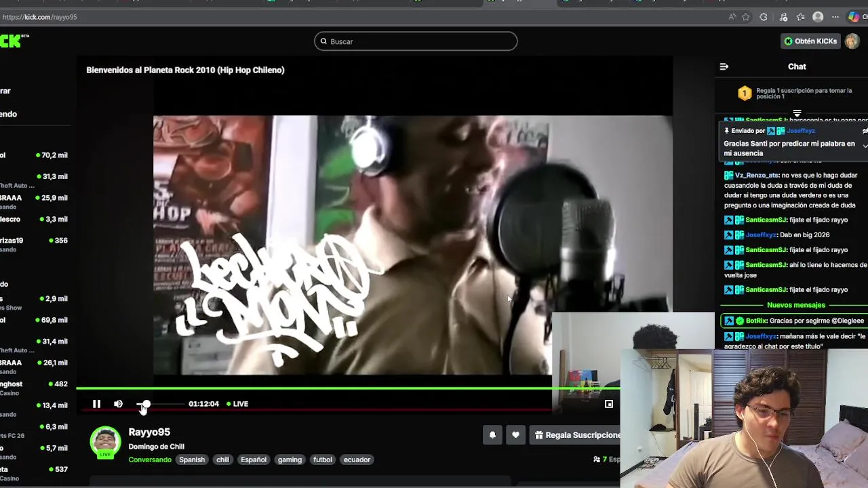Click the Regala Suscripciones gift button
Screen dimensions: 868x488
(574, 435)
